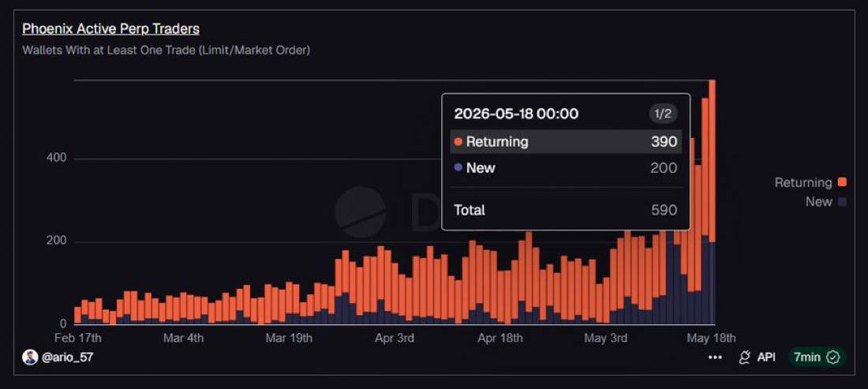Screen dimensions: 868x389
Task: Click the subtitle Wallets With at Least One Trade
Action: point(166,50)
